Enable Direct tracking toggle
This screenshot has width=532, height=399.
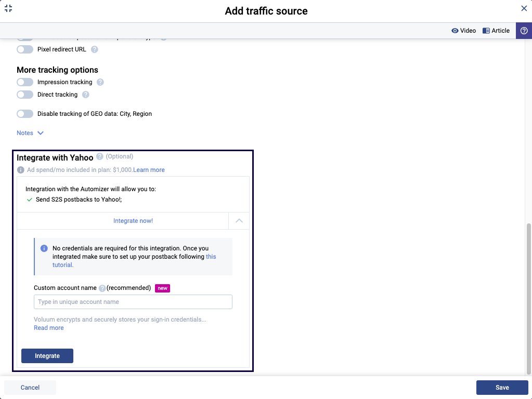coord(25,95)
